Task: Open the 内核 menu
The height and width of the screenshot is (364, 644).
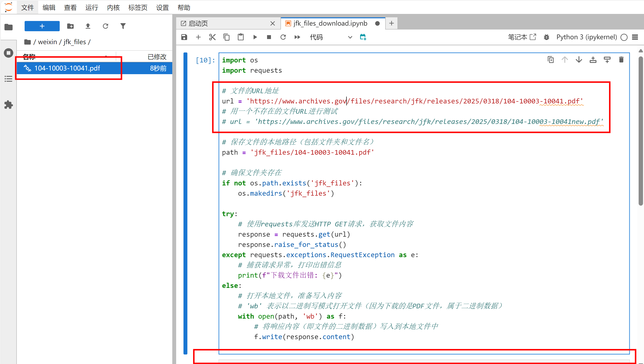Action: pos(113,8)
